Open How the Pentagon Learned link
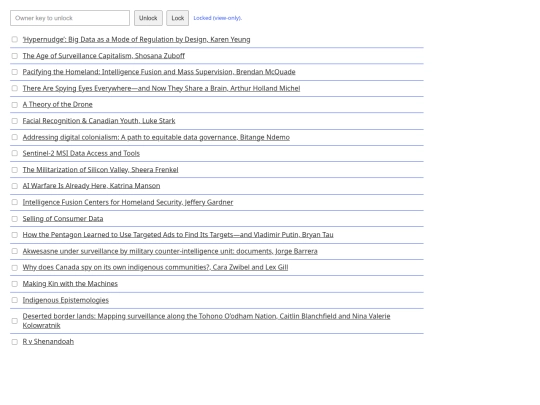Screen dimensions: 540x405 coord(178,235)
